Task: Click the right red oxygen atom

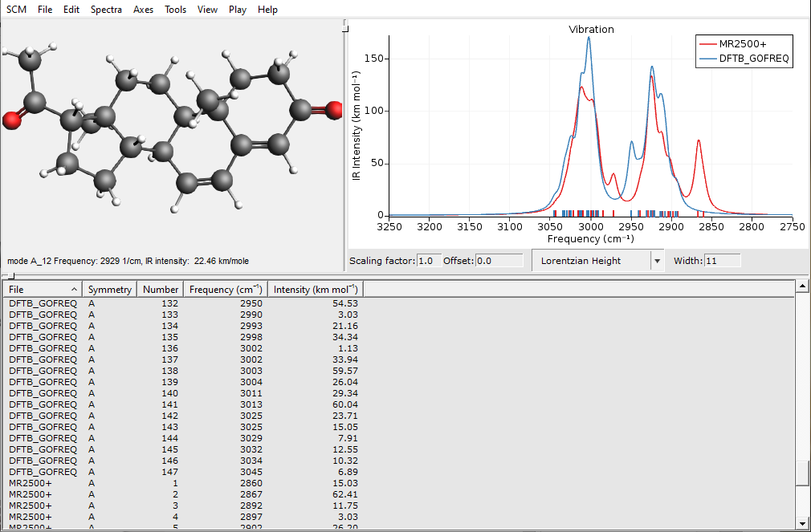Action: pos(335,110)
